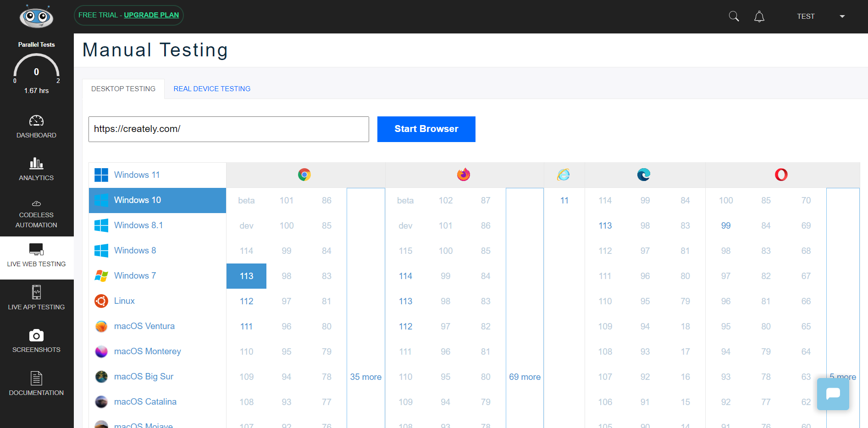This screenshot has width=868, height=428.
Task: Click the search magnifier icon
Action: pos(734,16)
